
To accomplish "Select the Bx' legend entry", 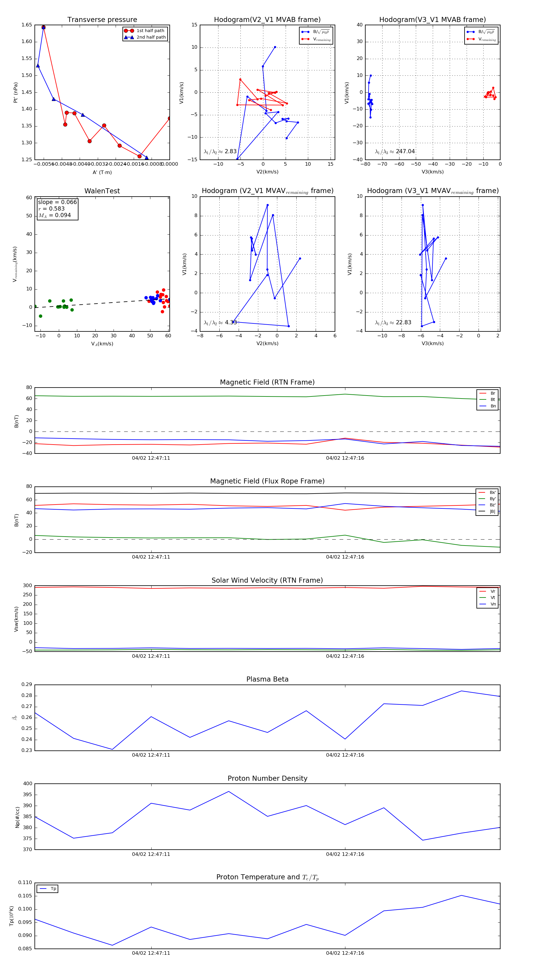I will click(487, 492).
